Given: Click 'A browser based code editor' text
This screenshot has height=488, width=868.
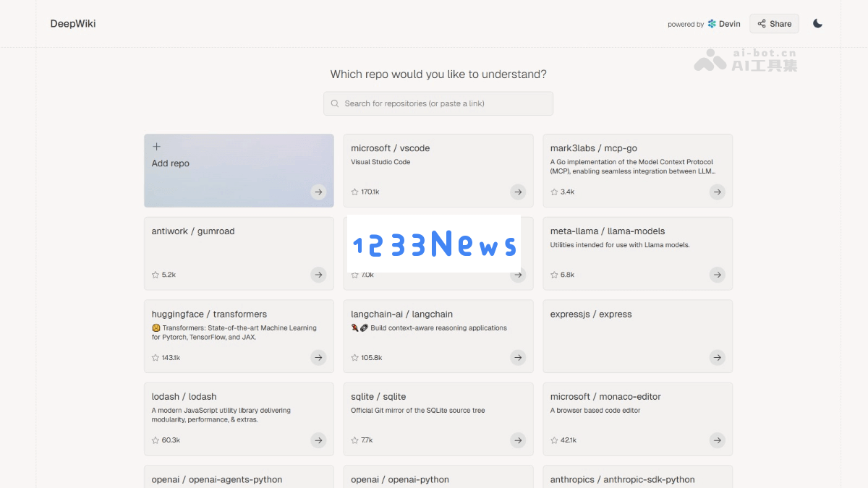Looking at the screenshot, I should tap(595, 411).
